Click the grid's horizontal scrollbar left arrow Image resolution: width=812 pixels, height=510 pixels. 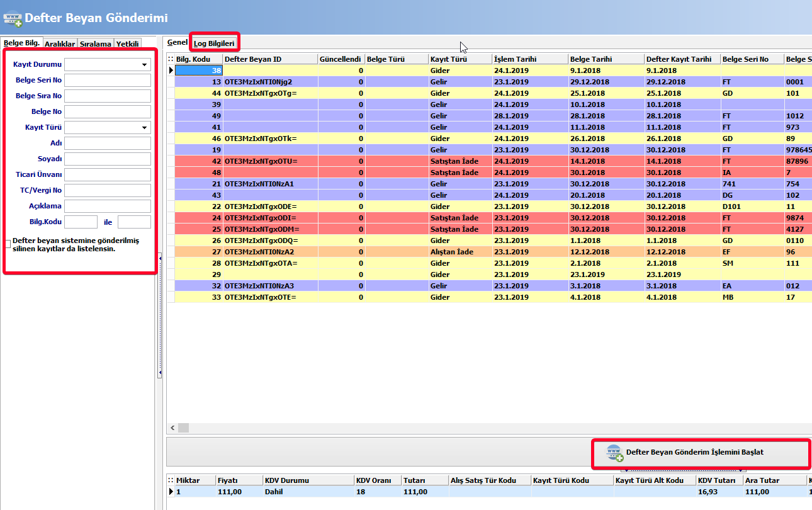coord(172,428)
